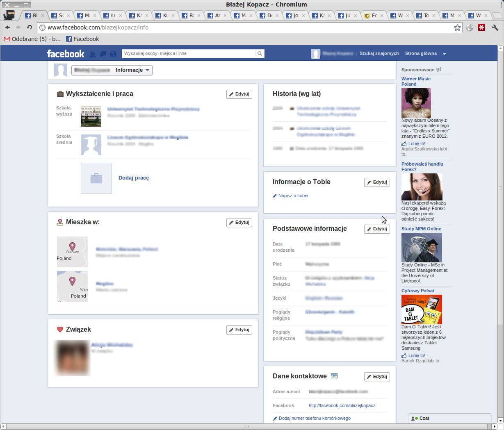
Task: Go to Strona główna
Action: [x=421, y=54]
